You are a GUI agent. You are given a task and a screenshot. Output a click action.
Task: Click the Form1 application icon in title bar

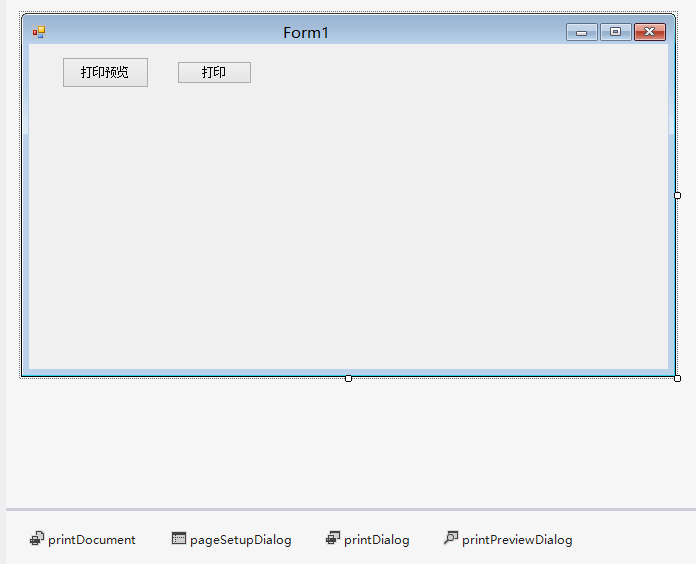[39, 32]
